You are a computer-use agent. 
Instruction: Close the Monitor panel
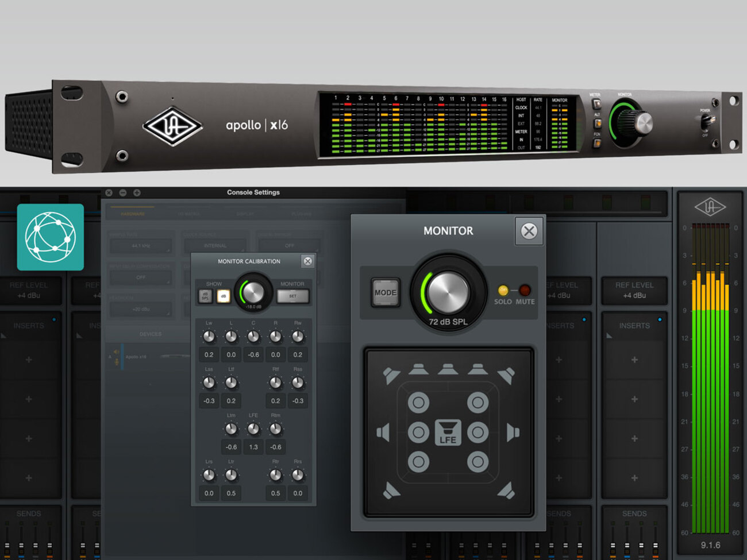pyautogui.click(x=529, y=231)
